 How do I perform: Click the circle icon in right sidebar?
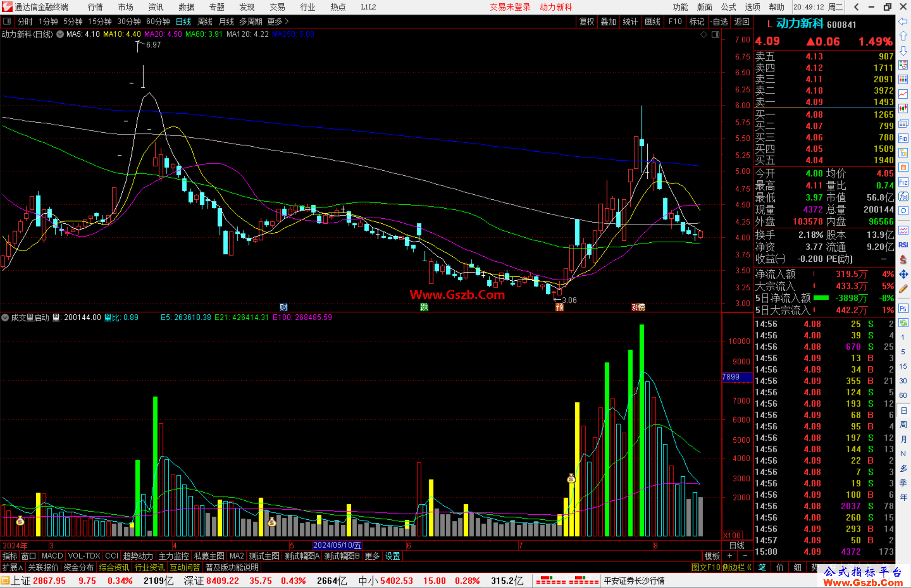[x=903, y=211]
